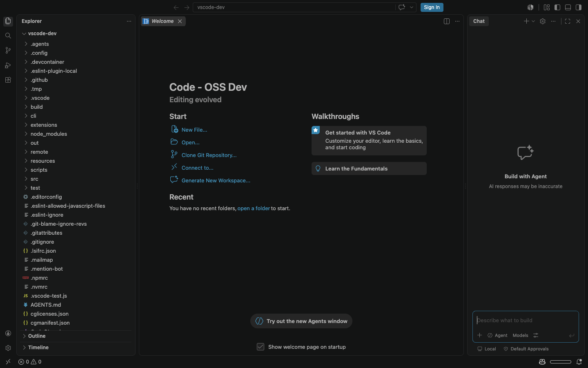
Task: Start a new chat with plus icon
Action: (526, 21)
